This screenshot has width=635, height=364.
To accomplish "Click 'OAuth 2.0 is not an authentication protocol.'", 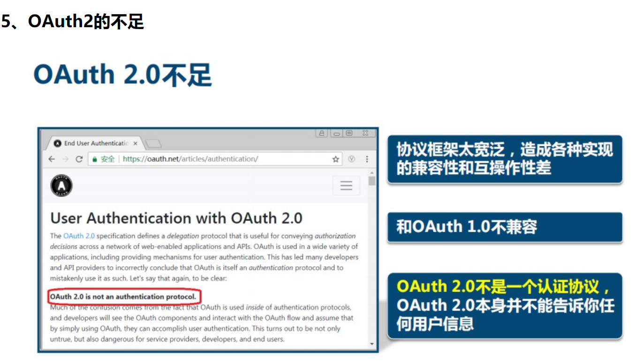I will coord(123,297).
